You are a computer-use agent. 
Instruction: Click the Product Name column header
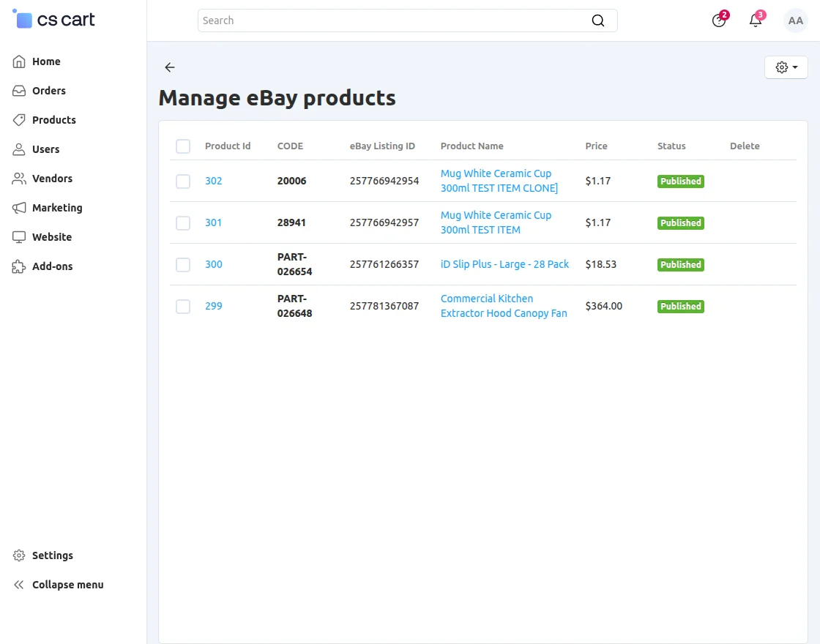tap(471, 146)
